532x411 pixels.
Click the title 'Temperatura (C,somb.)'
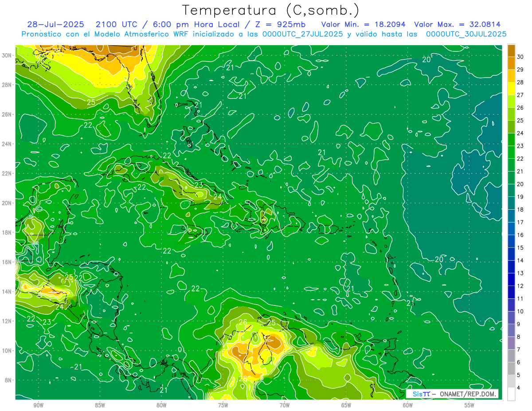270,10
